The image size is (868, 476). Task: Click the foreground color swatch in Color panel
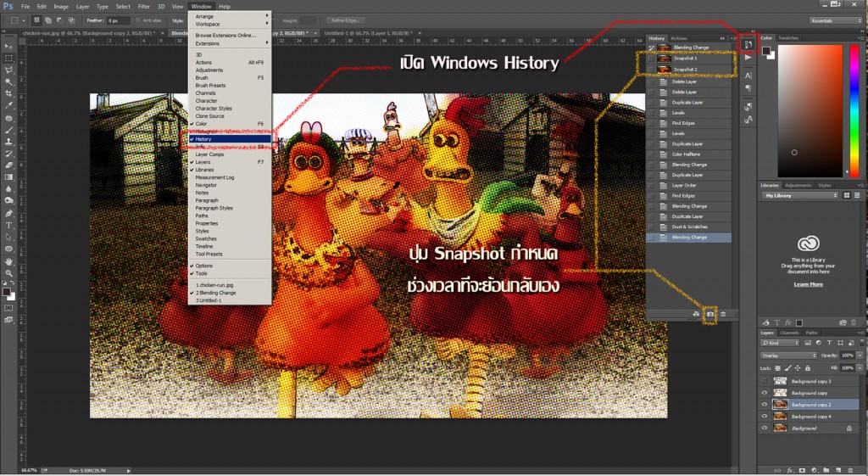coord(766,51)
